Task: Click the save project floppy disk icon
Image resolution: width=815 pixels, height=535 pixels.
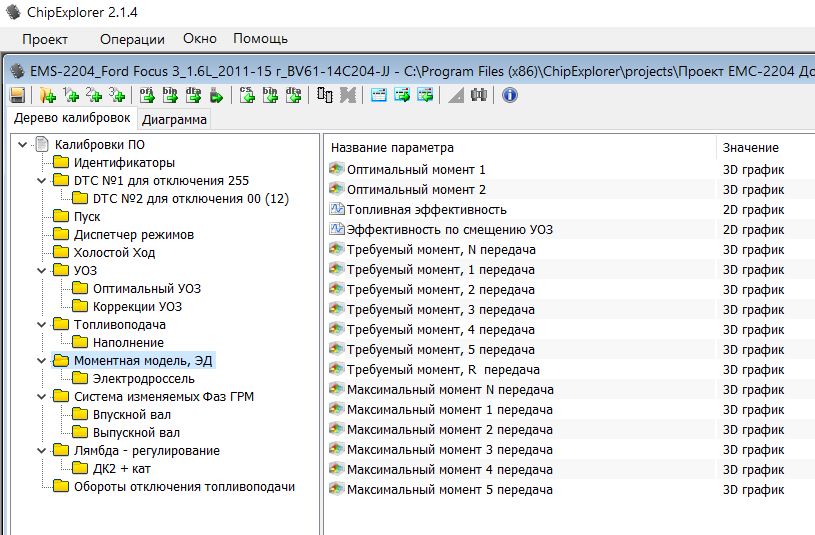Action: pos(17,95)
